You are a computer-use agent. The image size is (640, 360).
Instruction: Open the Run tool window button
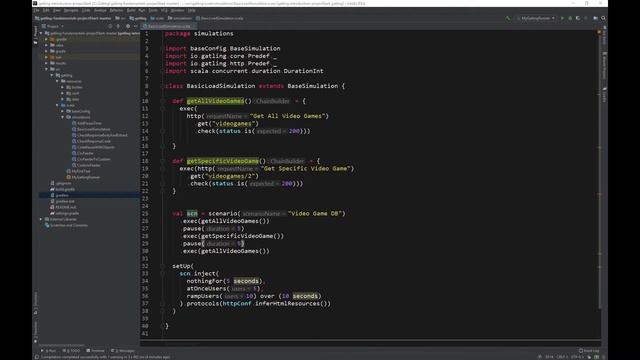pos(49,351)
